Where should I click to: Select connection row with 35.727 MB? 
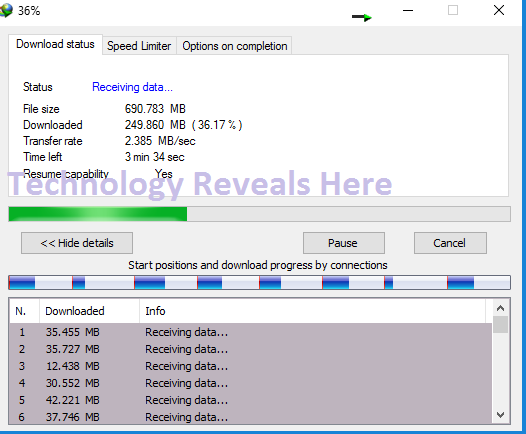click(x=251, y=349)
